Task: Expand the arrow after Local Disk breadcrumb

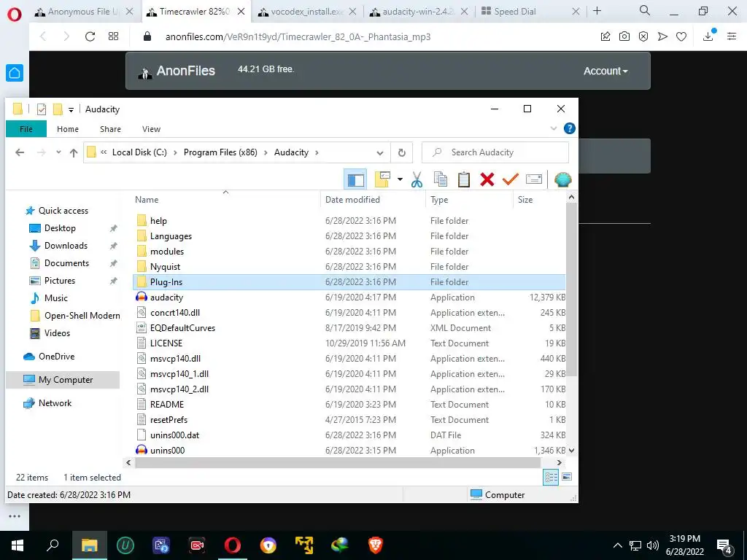Action: pos(175,152)
